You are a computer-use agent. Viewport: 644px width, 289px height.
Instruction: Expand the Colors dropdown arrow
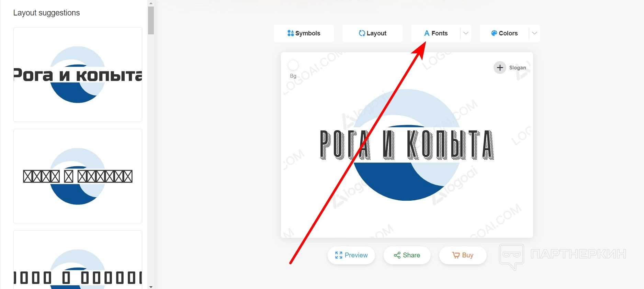click(534, 33)
